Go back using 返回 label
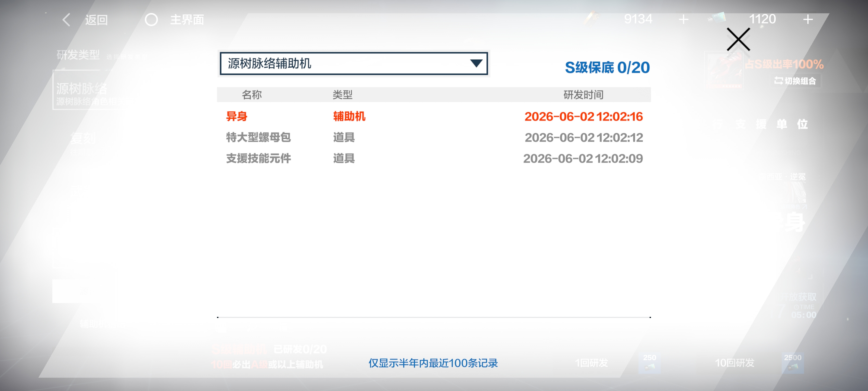 click(96, 20)
